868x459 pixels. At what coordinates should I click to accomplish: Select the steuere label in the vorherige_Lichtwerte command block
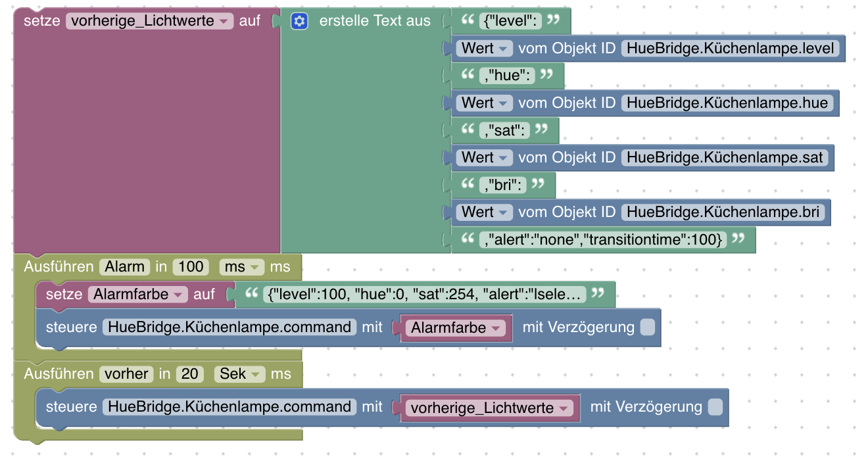click(71, 407)
